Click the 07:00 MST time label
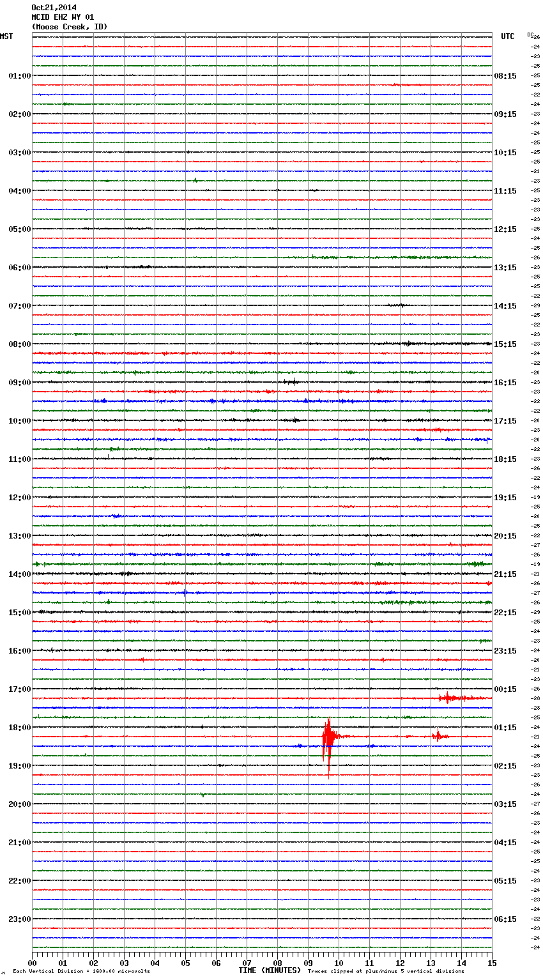 tap(19, 306)
